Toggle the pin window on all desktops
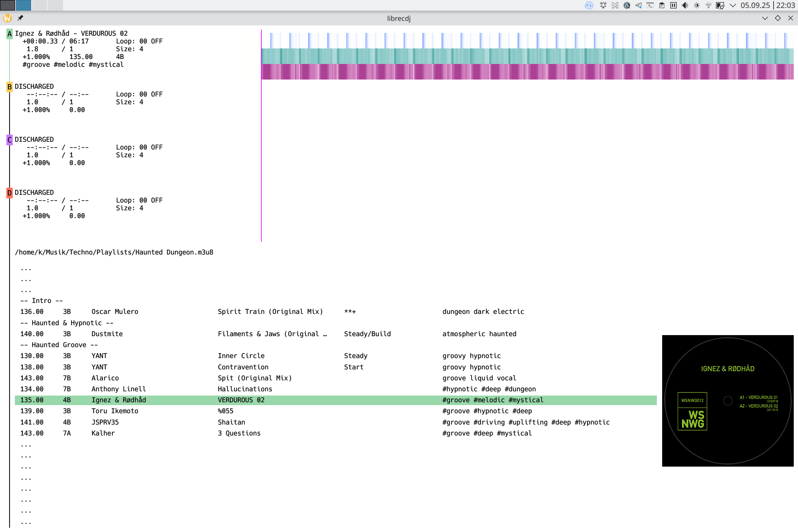The height and width of the screenshot is (532, 798). [x=21, y=18]
